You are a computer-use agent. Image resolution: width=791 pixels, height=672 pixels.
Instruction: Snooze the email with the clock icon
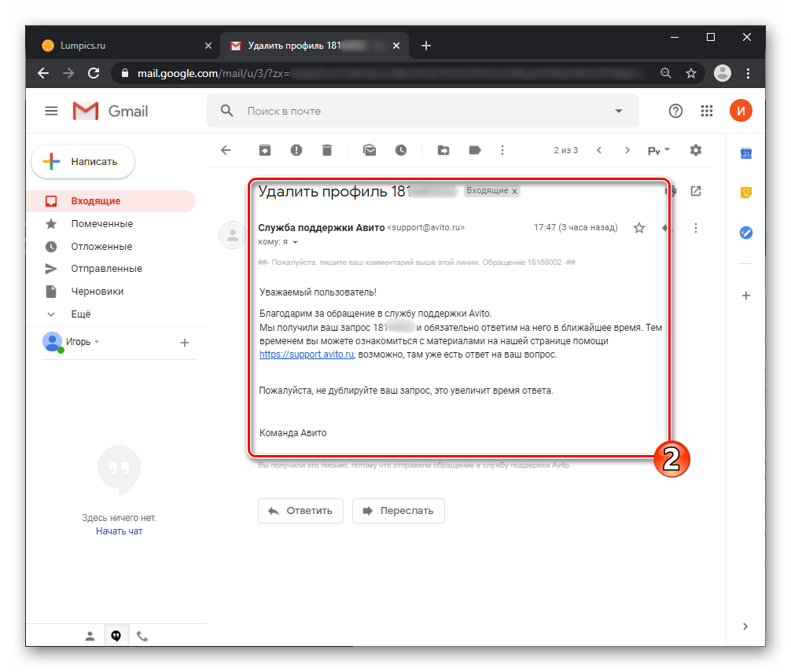pyautogui.click(x=401, y=150)
